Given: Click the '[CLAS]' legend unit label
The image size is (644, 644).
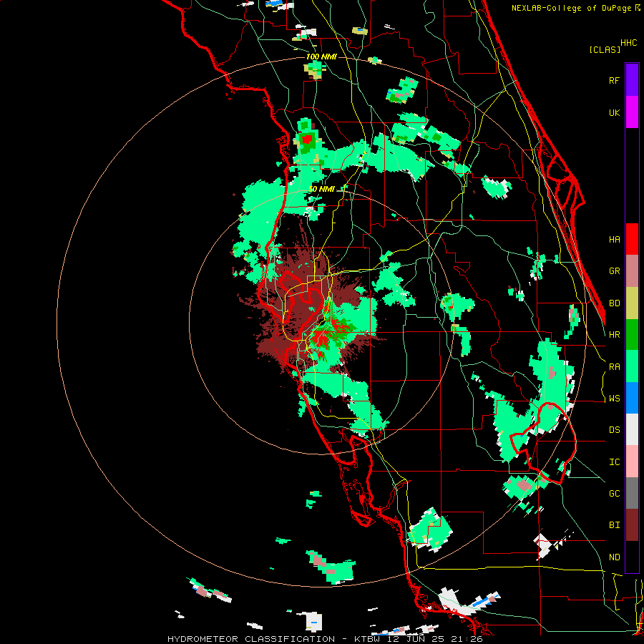Looking at the screenshot, I should coord(605,49).
